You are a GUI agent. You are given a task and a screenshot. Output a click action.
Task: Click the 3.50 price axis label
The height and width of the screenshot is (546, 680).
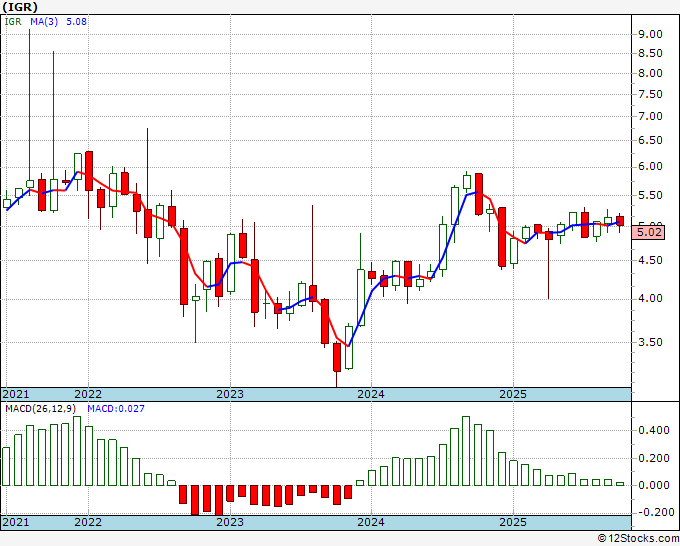click(x=651, y=342)
